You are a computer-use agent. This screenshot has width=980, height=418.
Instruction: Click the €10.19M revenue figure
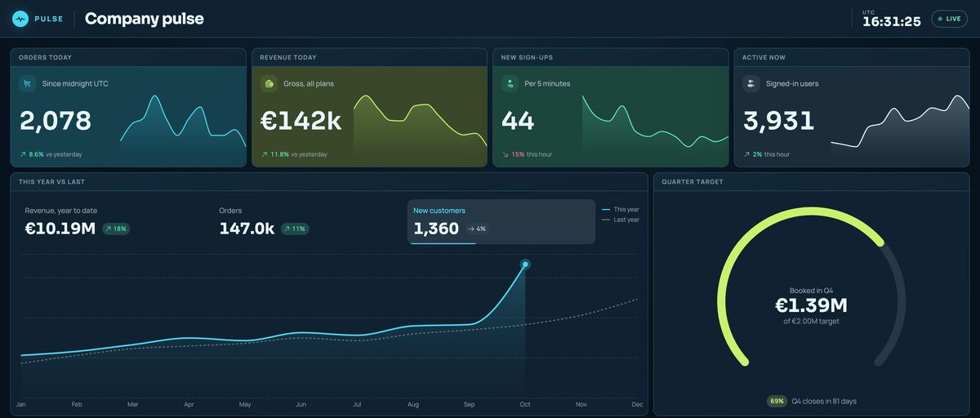click(60, 229)
